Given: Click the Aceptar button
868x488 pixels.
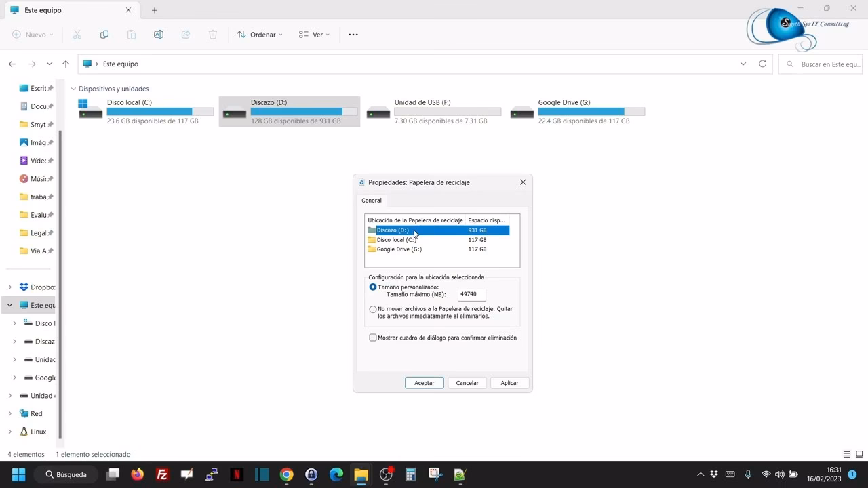Looking at the screenshot, I should (425, 383).
